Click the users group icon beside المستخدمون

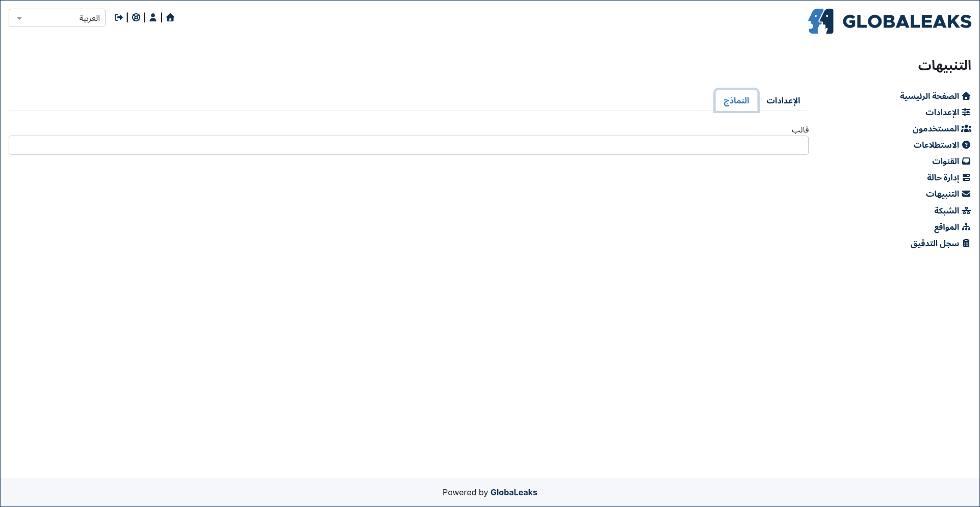(966, 128)
